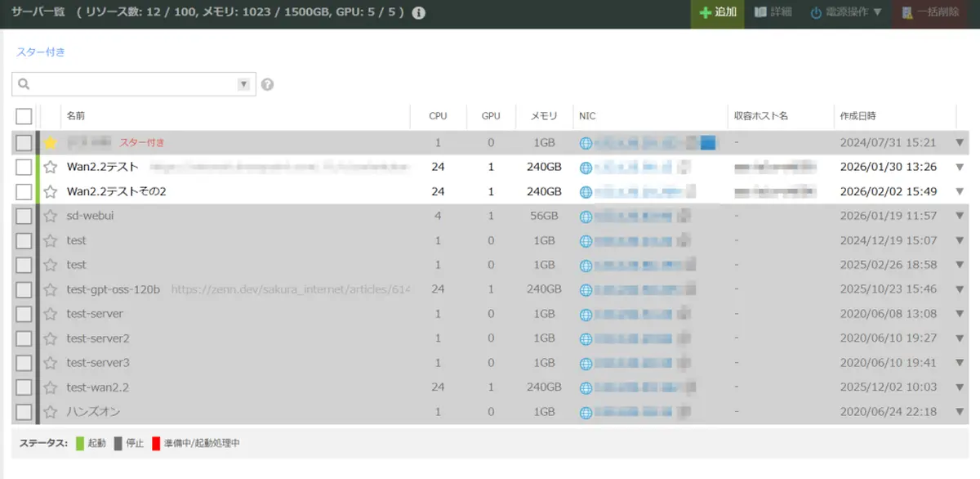Star the test-server2 row
The height and width of the screenshot is (479, 980).
(x=51, y=338)
